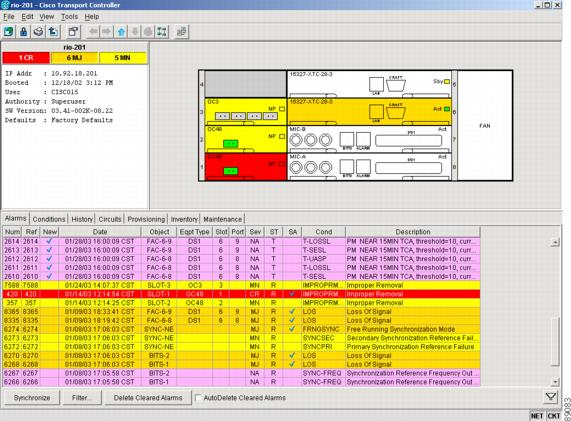Image resolution: width=571 pixels, height=421 pixels.
Task: Click alarm table scrollbar up arrow
Action: tap(555, 242)
